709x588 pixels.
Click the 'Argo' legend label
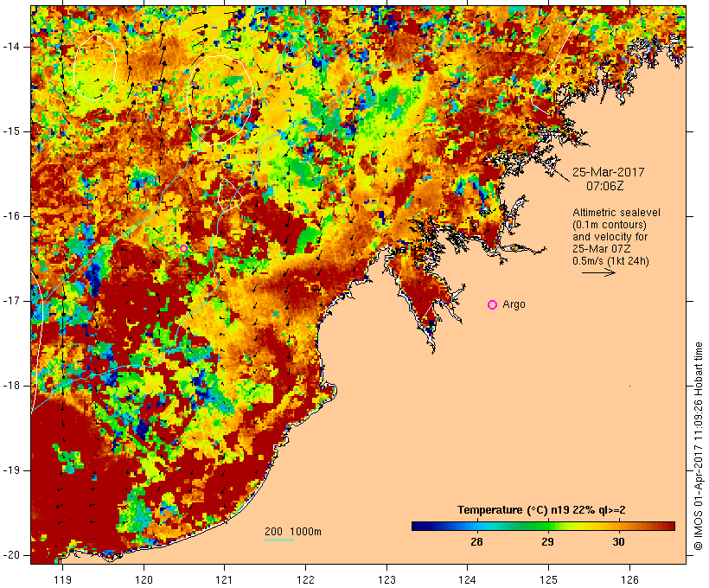click(x=514, y=304)
